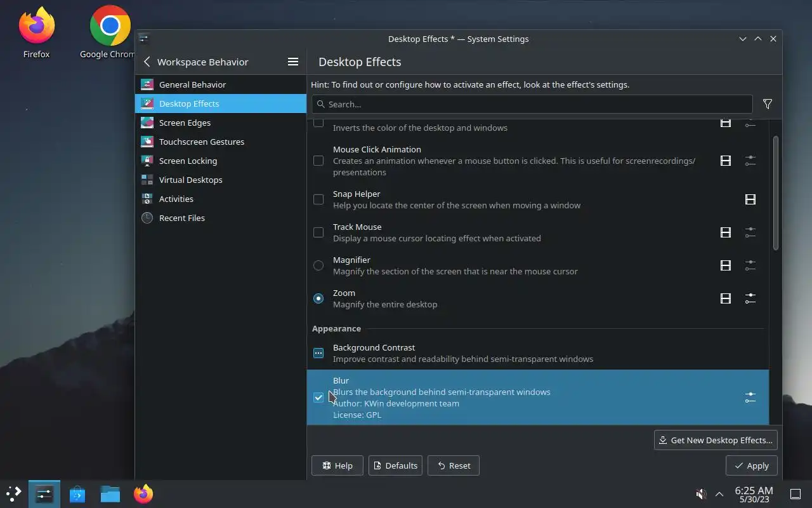The height and width of the screenshot is (508, 812).
Task: Switch to System Settings in the taskbar
Action: point(44,493)
